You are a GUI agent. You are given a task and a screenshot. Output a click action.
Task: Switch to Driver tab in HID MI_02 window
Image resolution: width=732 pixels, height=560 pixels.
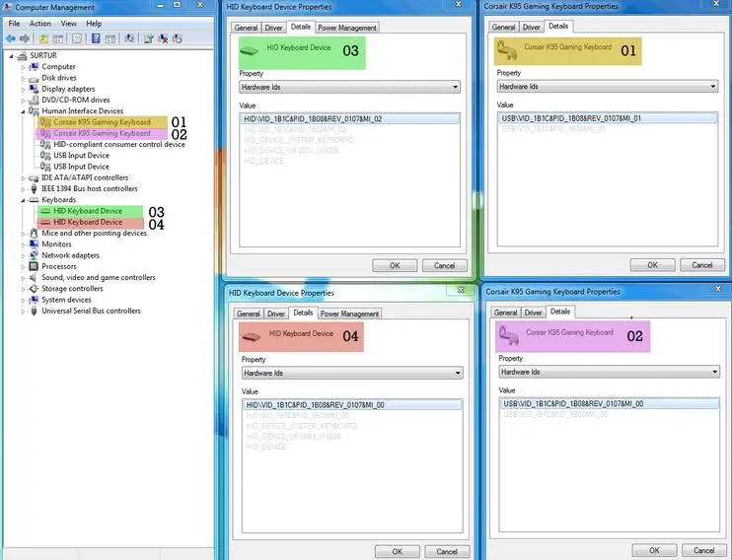(273, 28)
